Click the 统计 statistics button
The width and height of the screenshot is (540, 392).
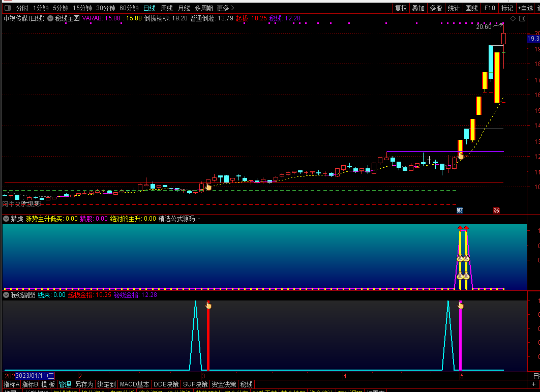[453, 8]
